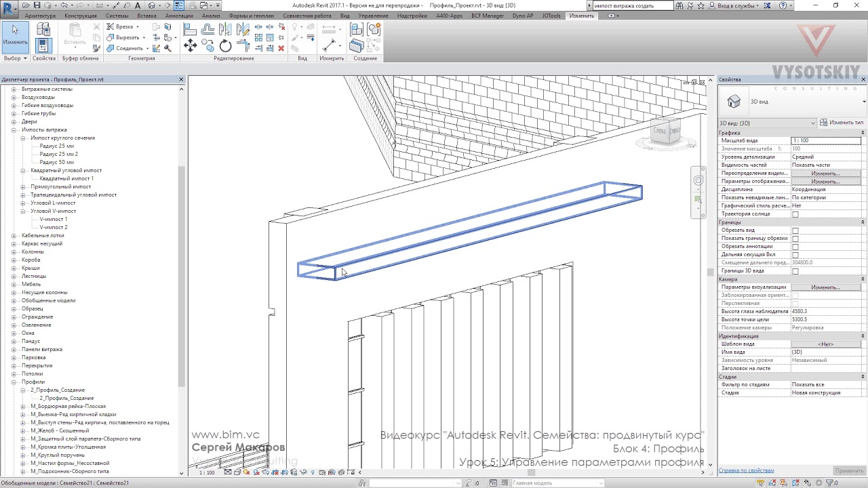Open the Управление ribbon tab
The image size is (868, 488).
(x=374, y=16)
